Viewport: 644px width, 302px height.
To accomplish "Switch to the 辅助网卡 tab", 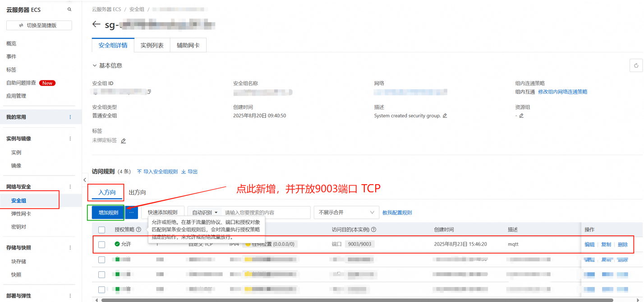I will 188,45.
